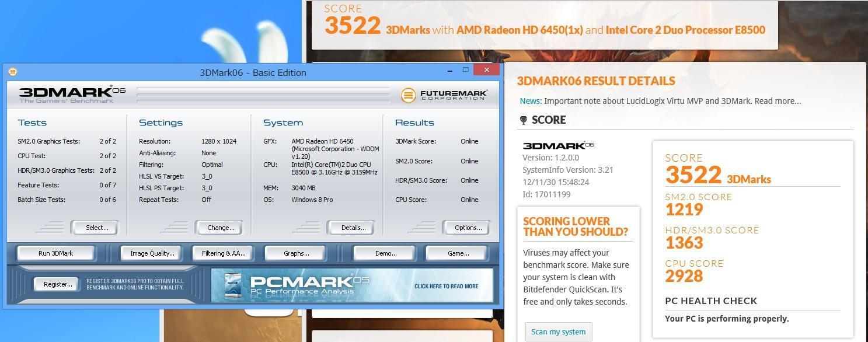
Task: Click the SystemInfo Version 3.21 text
Action: click(x=568, y=170)
